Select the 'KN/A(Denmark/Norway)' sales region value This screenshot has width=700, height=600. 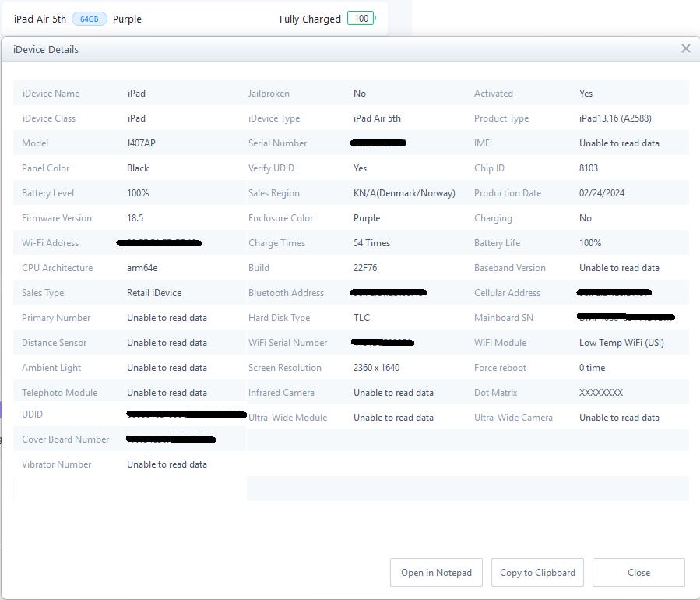404,193
